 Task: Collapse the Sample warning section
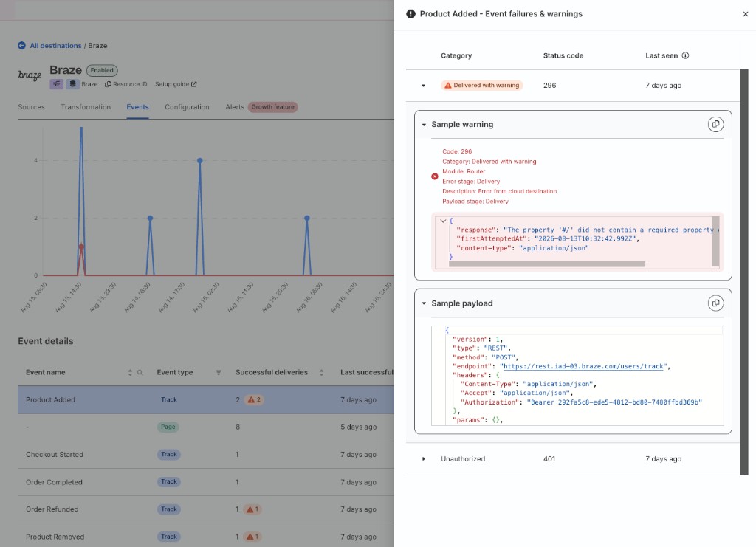click(x=424, y=124)
